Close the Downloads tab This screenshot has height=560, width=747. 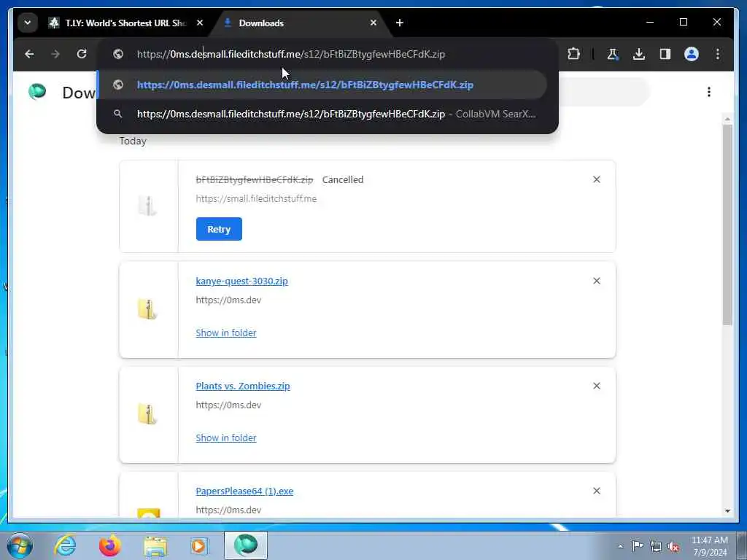[373, 23]
